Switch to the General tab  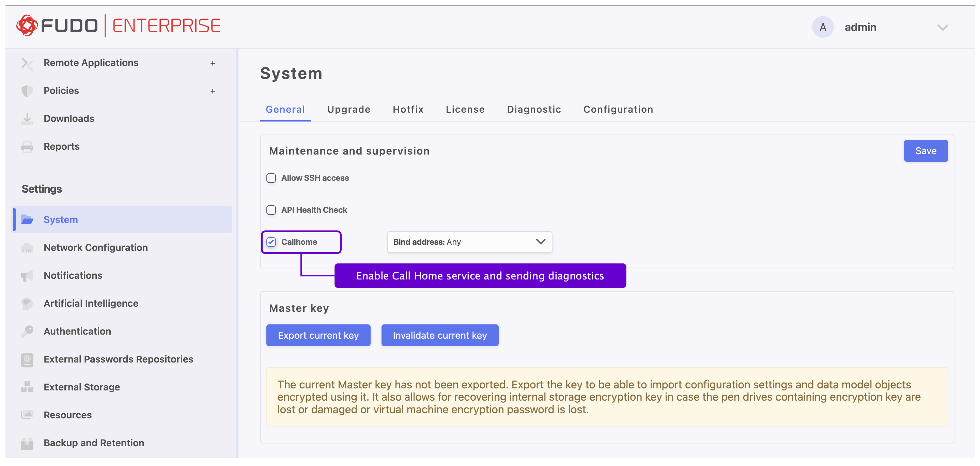[285, 110]
